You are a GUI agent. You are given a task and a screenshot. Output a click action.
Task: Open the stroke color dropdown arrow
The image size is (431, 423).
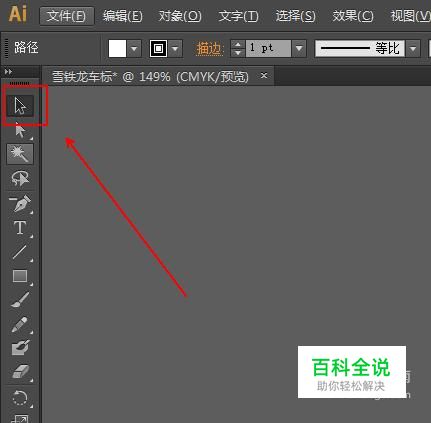(175, 49)
